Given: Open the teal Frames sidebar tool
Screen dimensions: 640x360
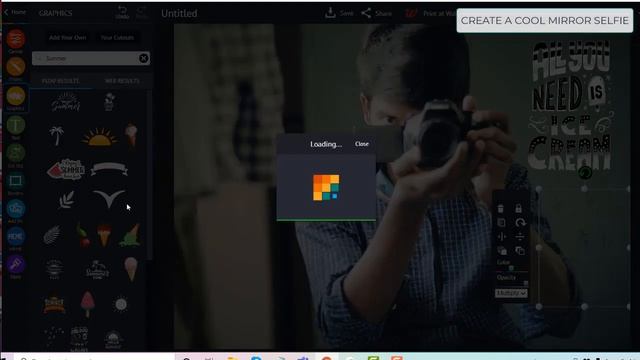Looking at the screenshot, I should tap(16, 180).
